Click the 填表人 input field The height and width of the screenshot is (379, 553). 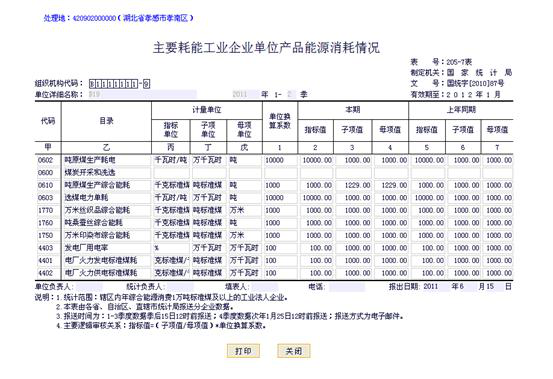tap(265, 287)
